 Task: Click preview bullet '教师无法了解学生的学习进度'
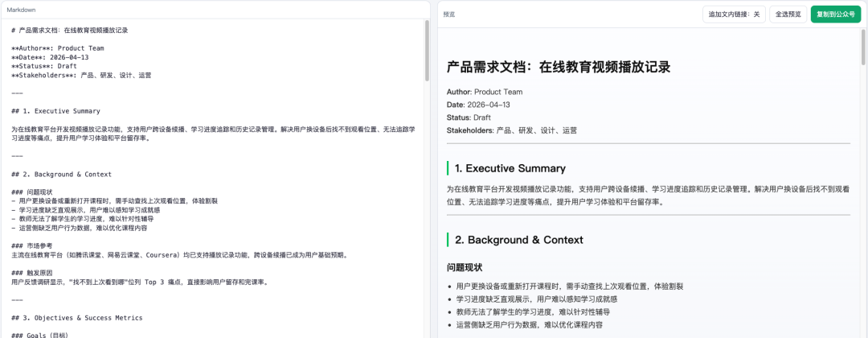point(534,312)
